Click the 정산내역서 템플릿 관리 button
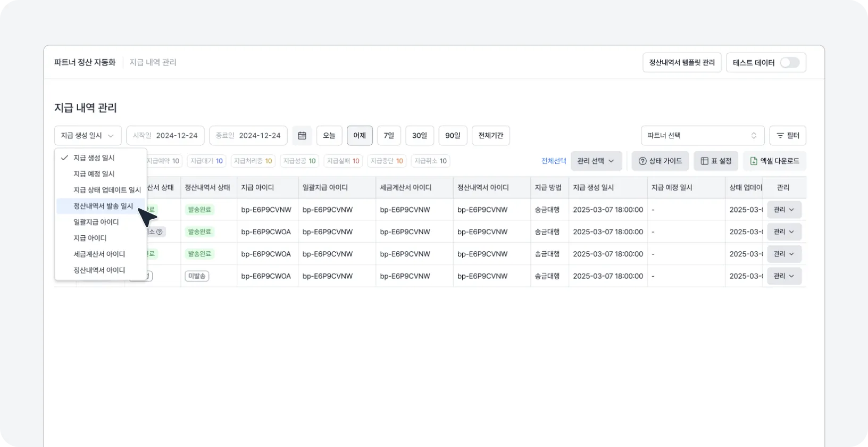Viewport: 868px width, 447px height. (x=682, y=63)
